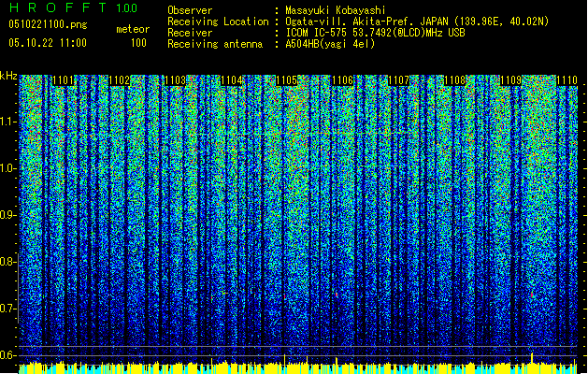Select the meteor label

[x=132, y=29]
